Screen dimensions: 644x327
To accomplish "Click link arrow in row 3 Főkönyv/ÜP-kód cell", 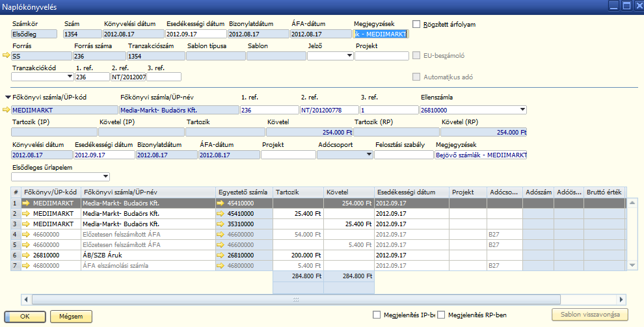I will coord(27,224).
